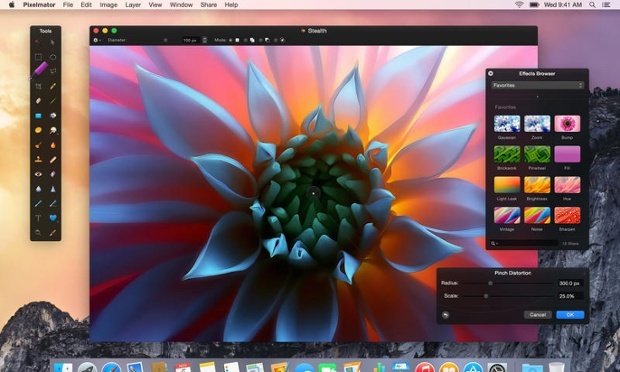Select the third Mode radio option
This screenshot has height=372, width=620.
point(261,40)
